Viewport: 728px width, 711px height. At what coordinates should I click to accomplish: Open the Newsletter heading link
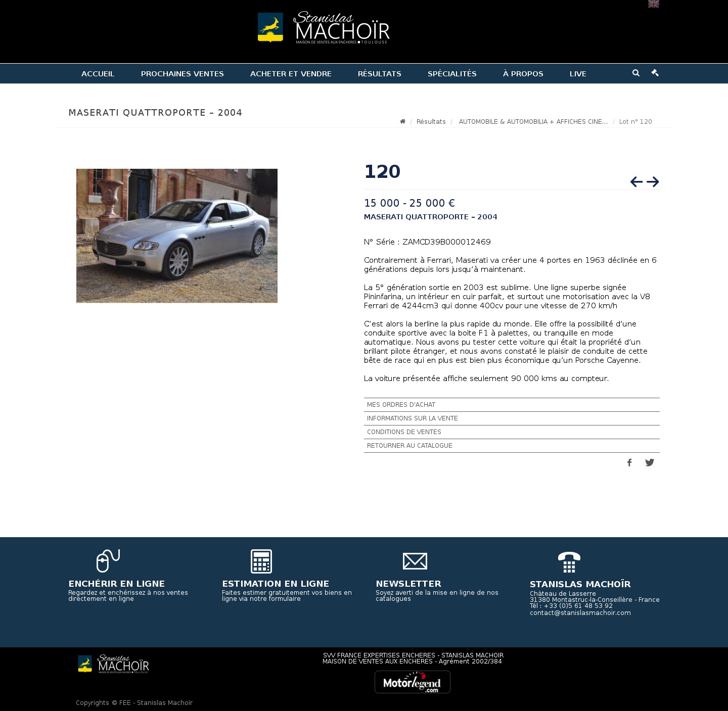click(x=408, y=584)
